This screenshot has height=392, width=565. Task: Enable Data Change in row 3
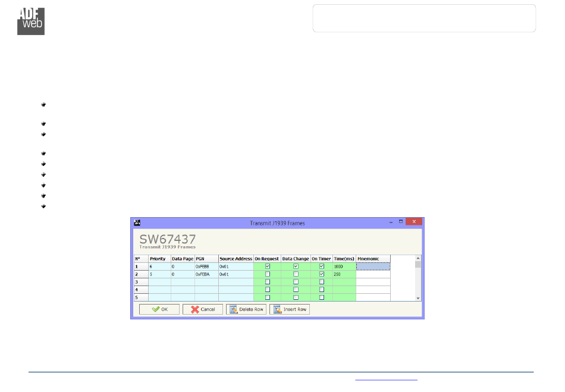(296, 282)
